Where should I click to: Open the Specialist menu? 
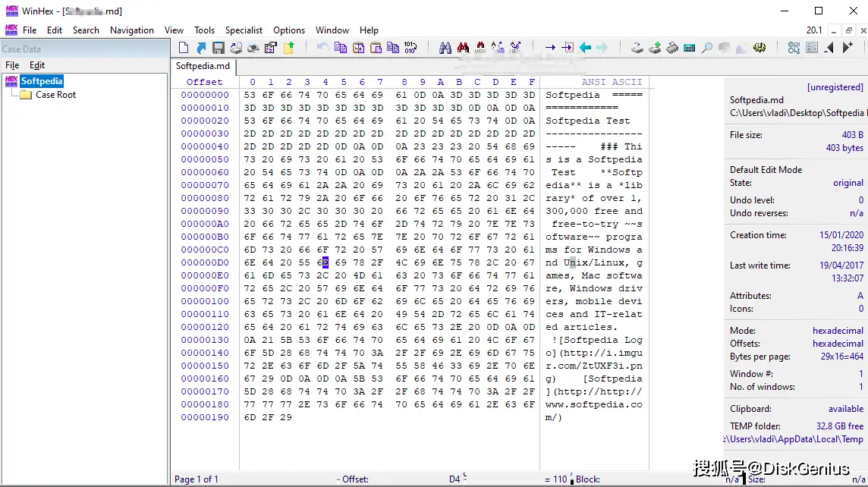tap(244, 30)
